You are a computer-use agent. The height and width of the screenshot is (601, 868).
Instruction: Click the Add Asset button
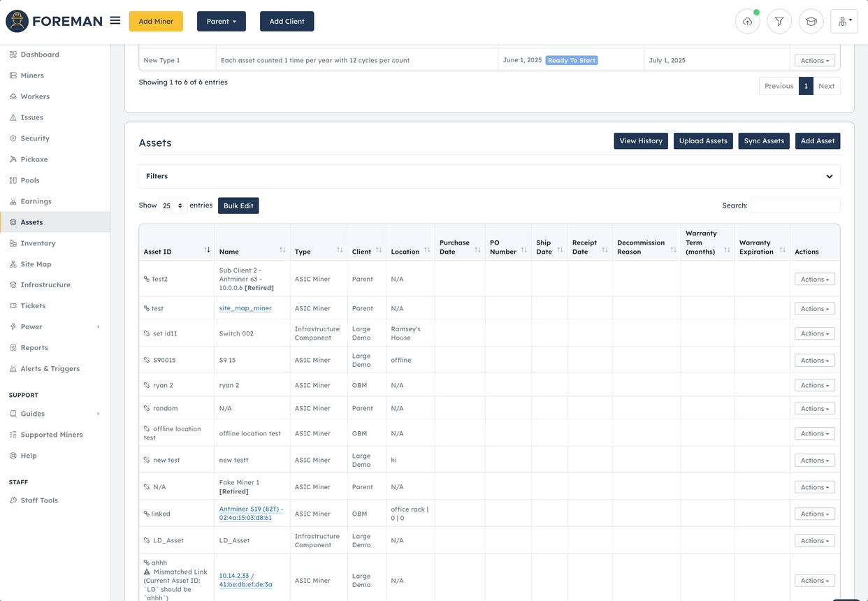(x=818, y=140)
